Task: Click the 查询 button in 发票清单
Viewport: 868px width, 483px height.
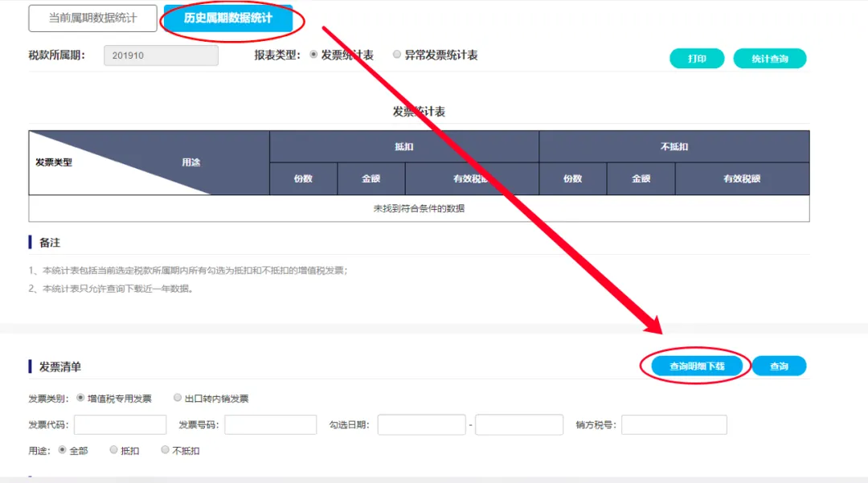Action: pos(779,366)
